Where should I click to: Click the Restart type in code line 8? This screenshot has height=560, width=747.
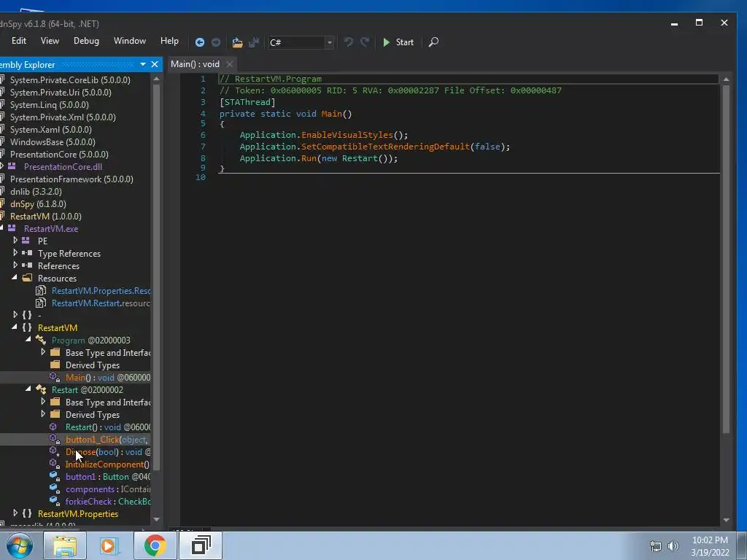coord(360,158)
